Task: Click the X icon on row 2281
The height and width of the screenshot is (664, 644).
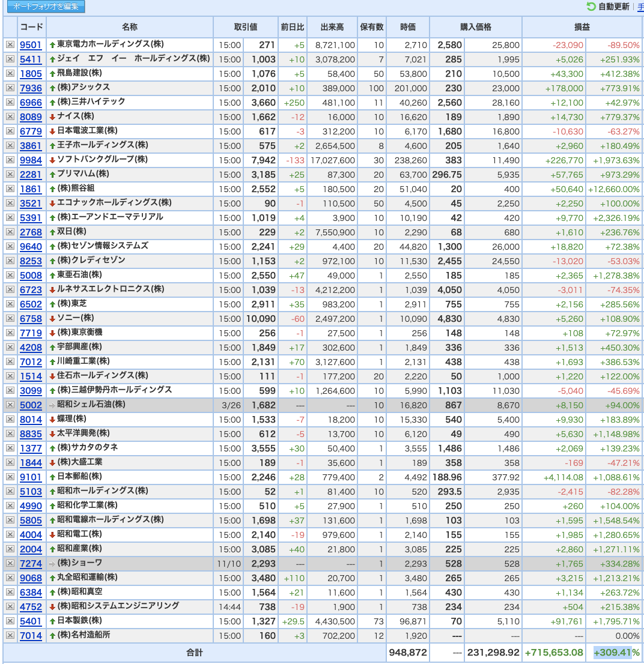Action: [10, 175]
